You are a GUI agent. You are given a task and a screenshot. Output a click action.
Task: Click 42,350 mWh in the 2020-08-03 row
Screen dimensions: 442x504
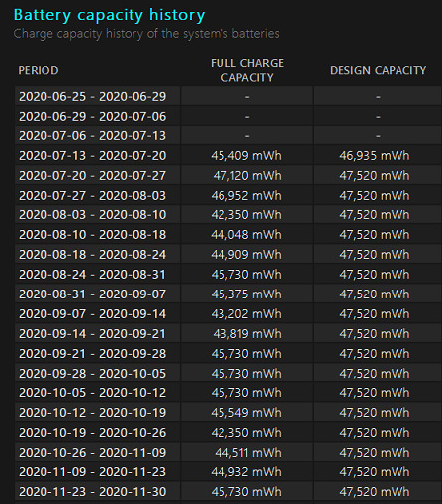(246, 215)
